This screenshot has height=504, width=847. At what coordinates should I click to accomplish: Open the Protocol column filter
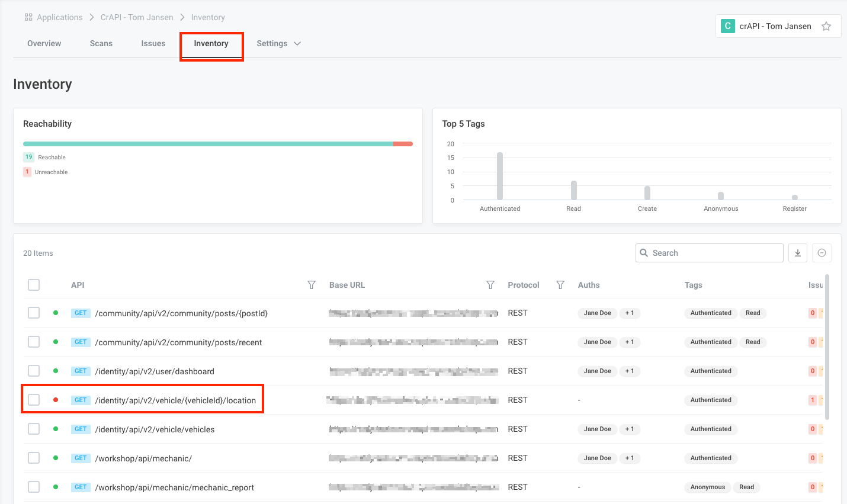coord(560,285)
